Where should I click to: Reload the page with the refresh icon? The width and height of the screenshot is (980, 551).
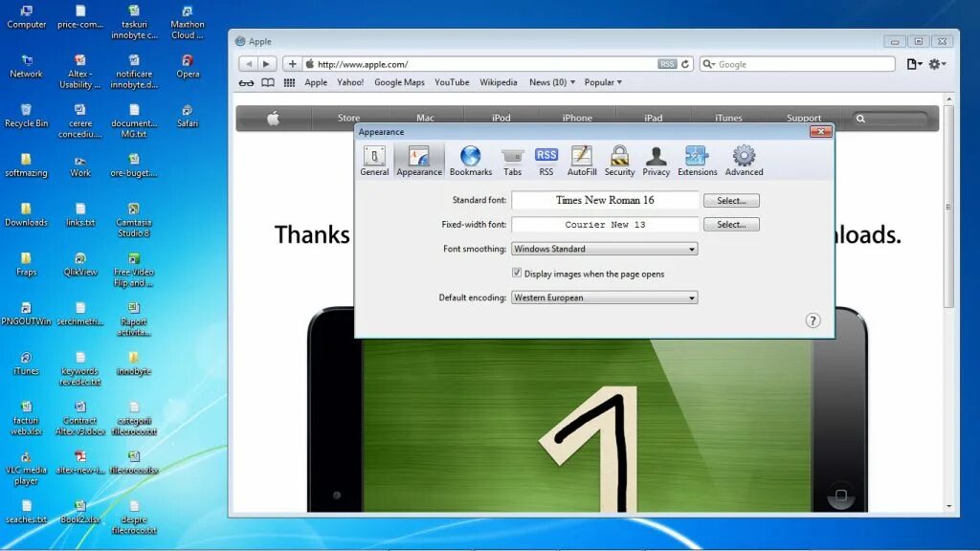pos(685,64)
